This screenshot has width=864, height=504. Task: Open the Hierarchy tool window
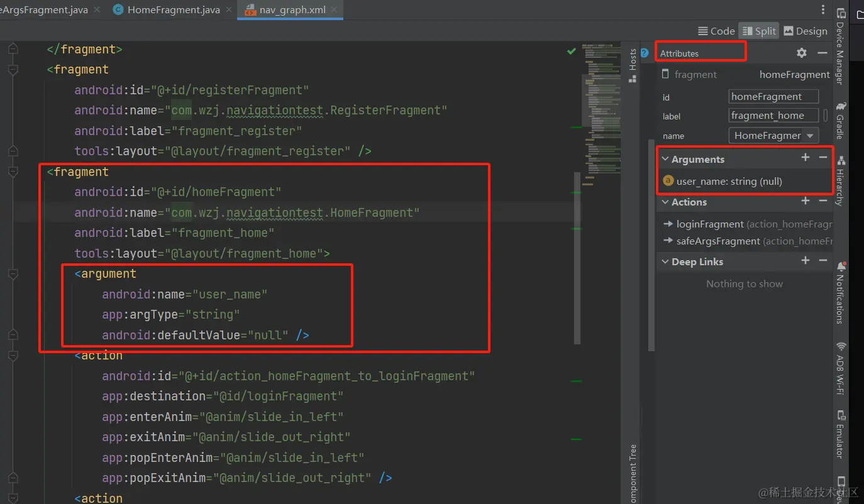(x=841, y=182)
